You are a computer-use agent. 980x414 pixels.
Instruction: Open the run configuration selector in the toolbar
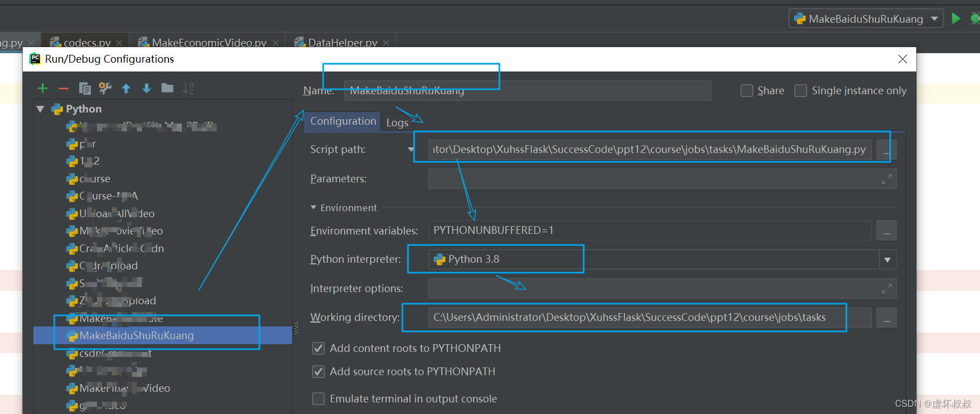tap(866, 18)
